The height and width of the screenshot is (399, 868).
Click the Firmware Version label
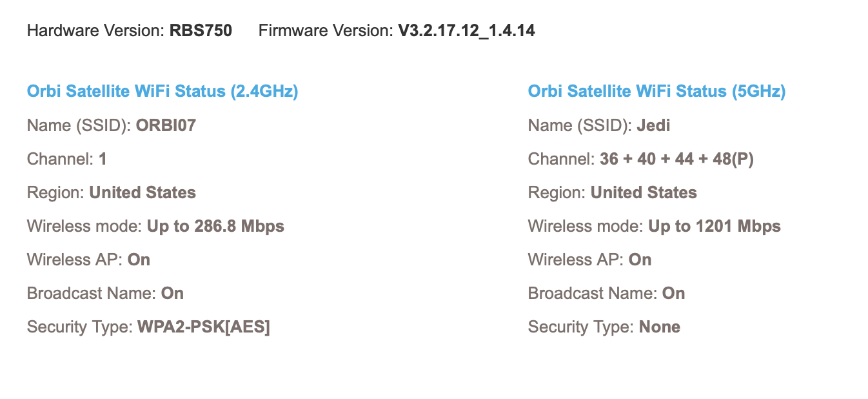[x=325, y=30]
